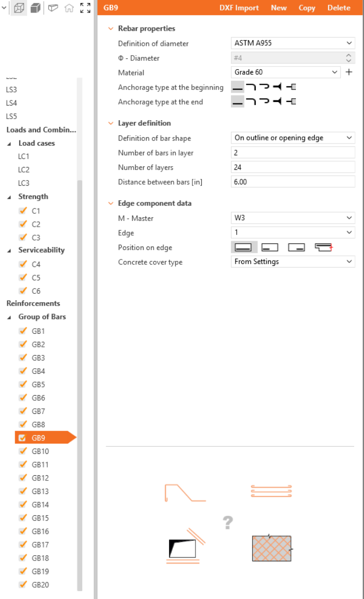
Task: Click the Distance between bars field
Action: point(292,181)
